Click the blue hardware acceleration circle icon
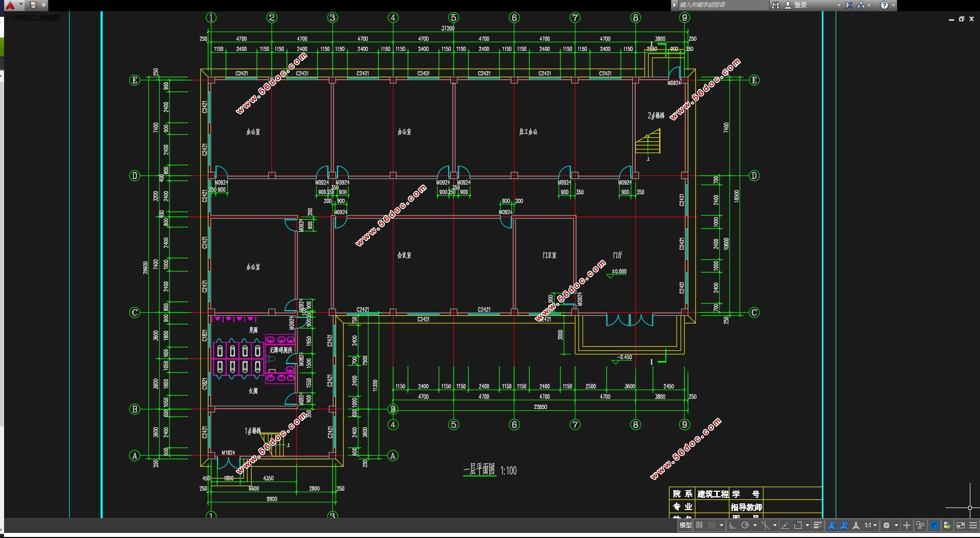The height and width of the screenshot is (538, 980). tap(934, 525)
